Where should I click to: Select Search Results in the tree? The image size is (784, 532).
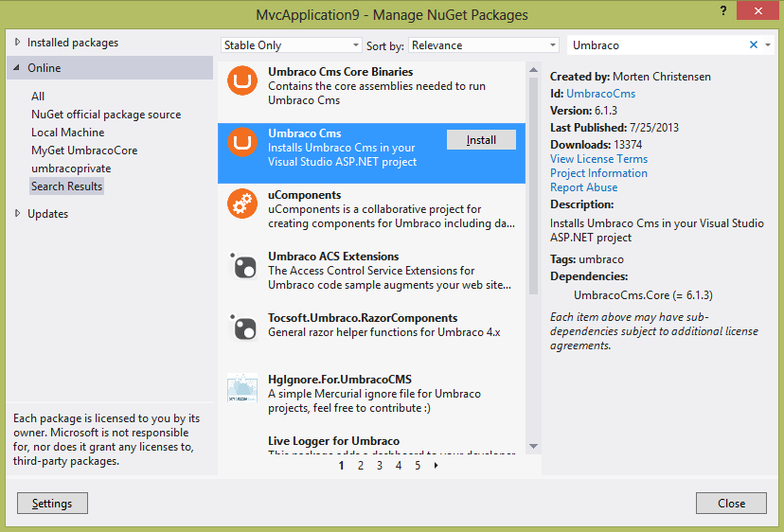coord(66,186)
